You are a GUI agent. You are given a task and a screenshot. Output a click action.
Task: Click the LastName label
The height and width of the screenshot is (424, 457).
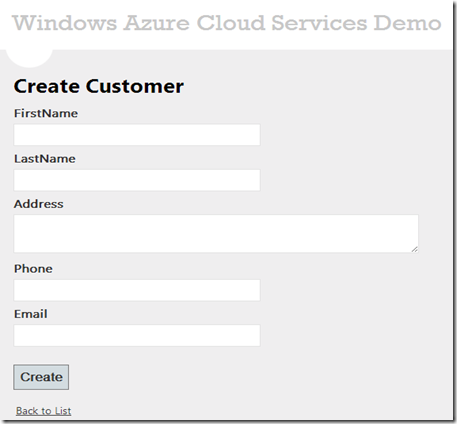45,159
